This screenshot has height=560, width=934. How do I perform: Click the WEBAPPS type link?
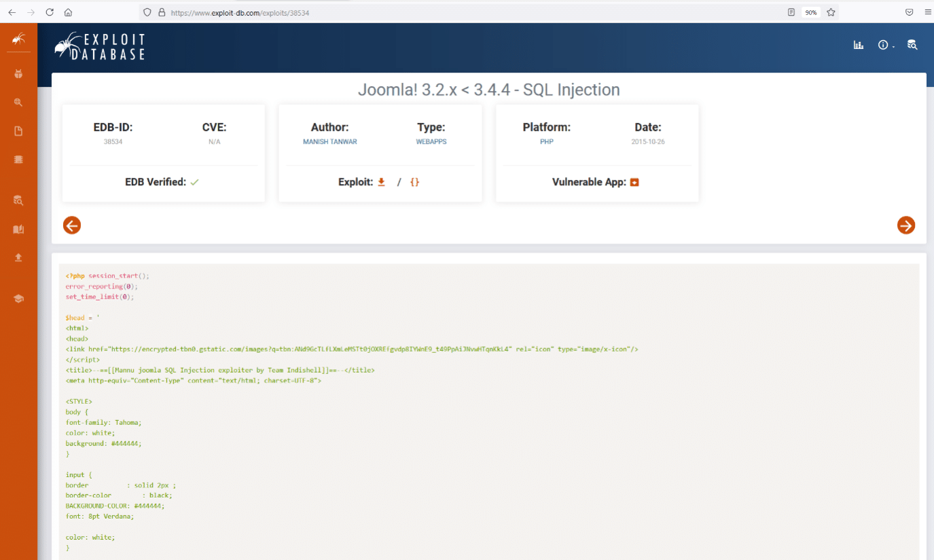pyautogui.click(x=431, y=142)
